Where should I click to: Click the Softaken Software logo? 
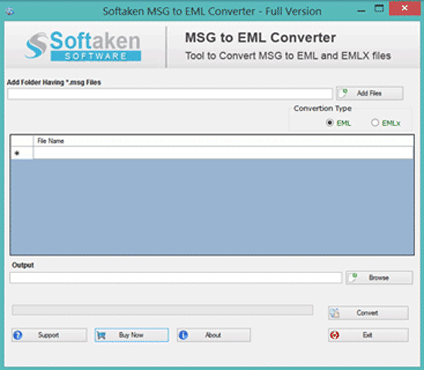(x=83, y=46)
